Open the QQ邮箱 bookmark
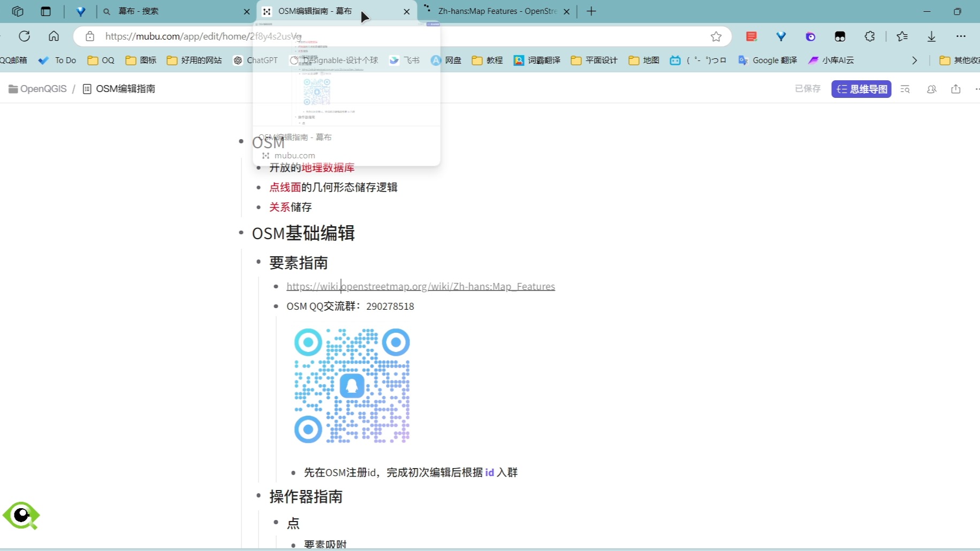980x551 pixels. click(x=13, y=60)
